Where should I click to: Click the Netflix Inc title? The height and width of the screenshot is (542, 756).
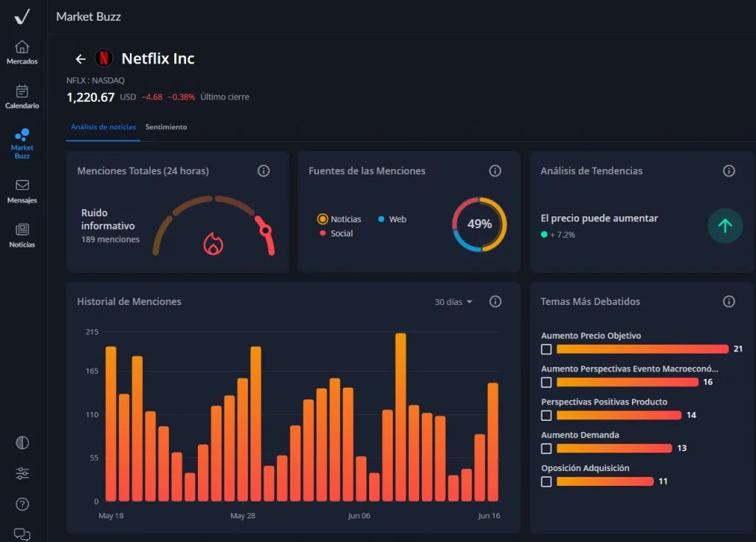158,58
